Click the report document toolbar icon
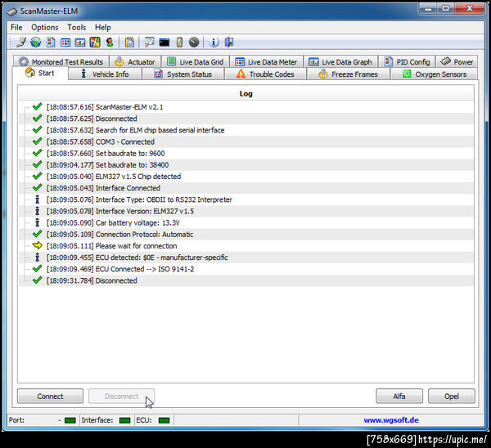Viewport: 491px width, 448px height. (x=51, y=42)
